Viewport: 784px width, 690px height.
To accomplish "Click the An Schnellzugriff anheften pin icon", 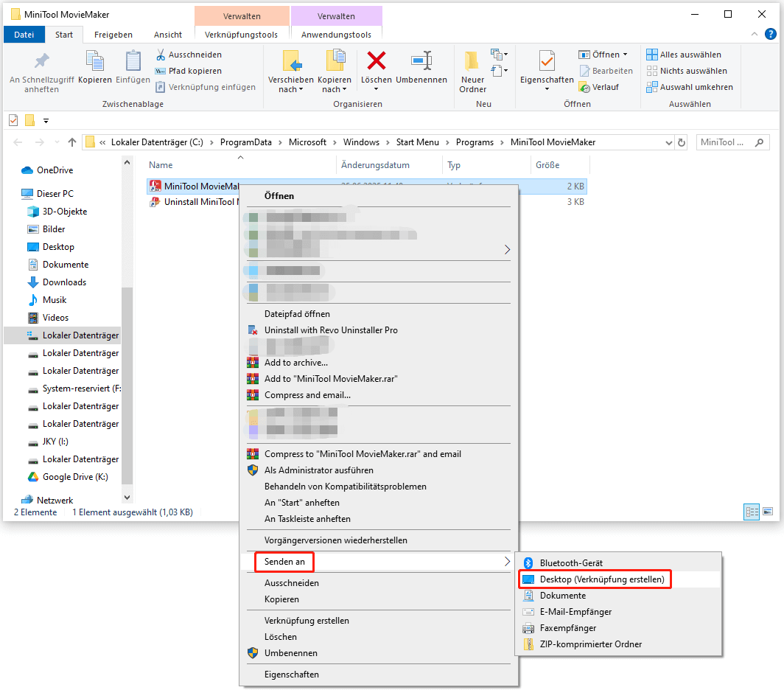I will (41, 61).
